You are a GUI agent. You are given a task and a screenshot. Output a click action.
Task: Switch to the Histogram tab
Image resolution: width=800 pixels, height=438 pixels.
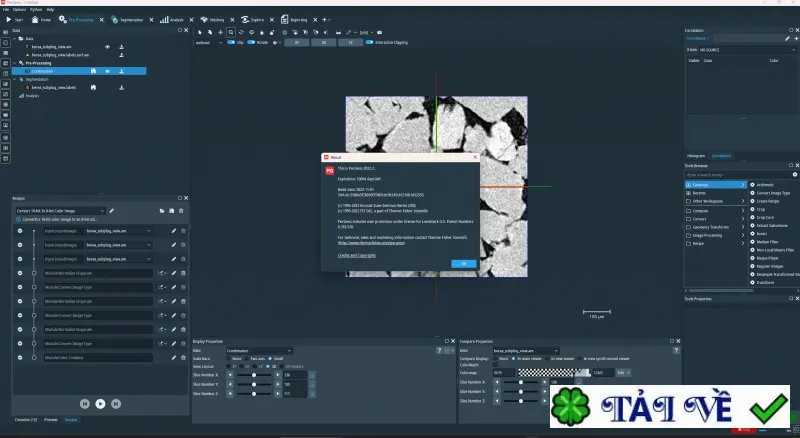(695, 156)
